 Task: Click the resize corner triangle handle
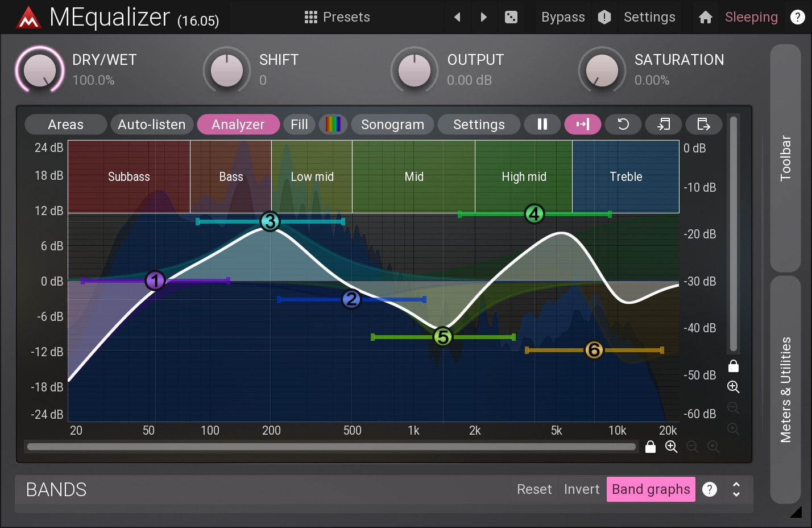pos(796,512)
